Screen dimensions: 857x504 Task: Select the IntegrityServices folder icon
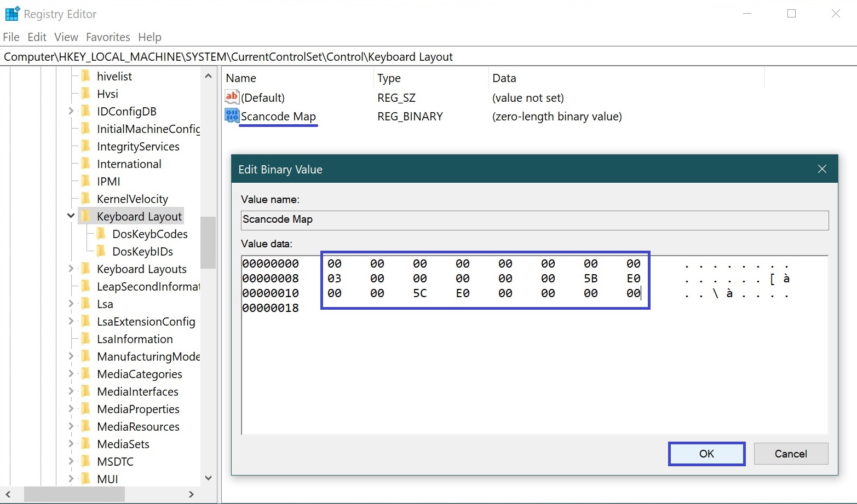point(85,146)
